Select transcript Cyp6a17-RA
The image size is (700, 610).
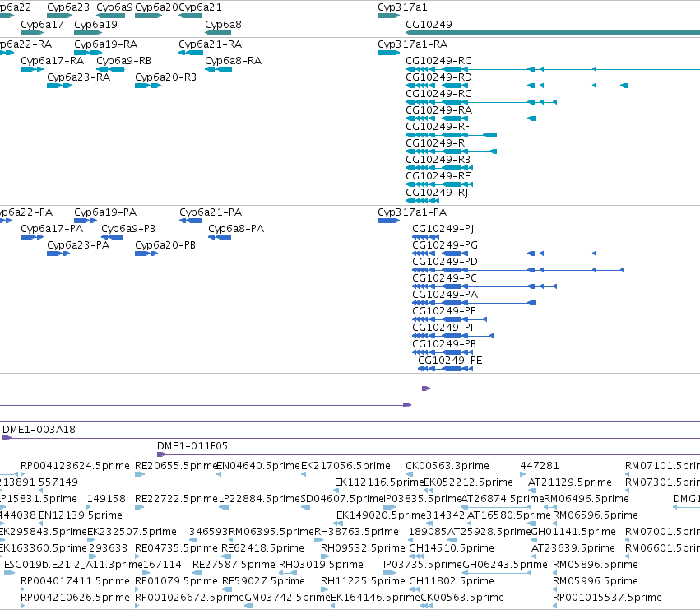(52, 61)
